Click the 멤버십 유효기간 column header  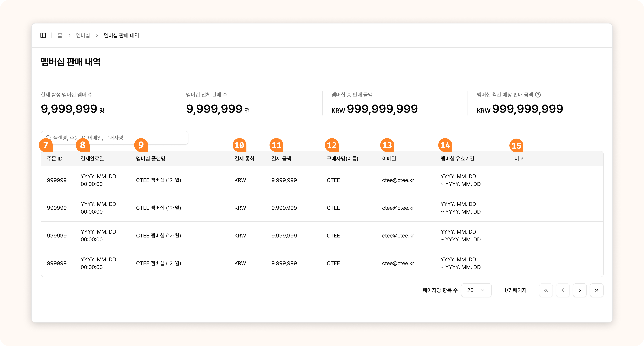tap(457, 158)
